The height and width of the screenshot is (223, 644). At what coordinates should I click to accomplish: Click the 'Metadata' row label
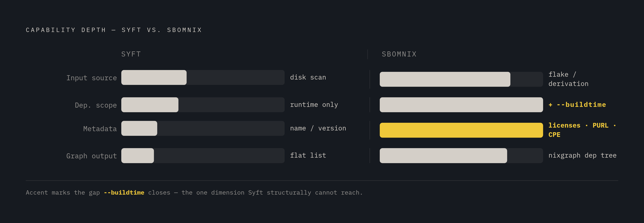pyautogui.click(x=100, y=129)
